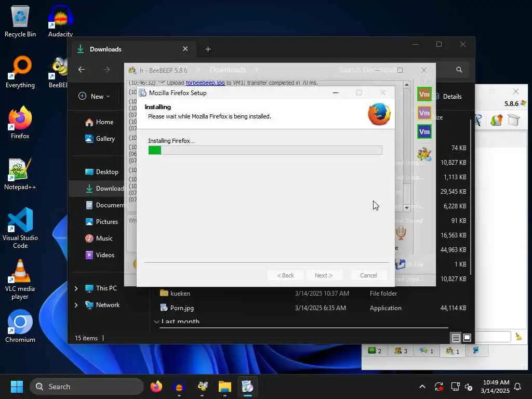Collapse the Last month group
The width and height of the screenshot is (532, 399).
[156, 321]
